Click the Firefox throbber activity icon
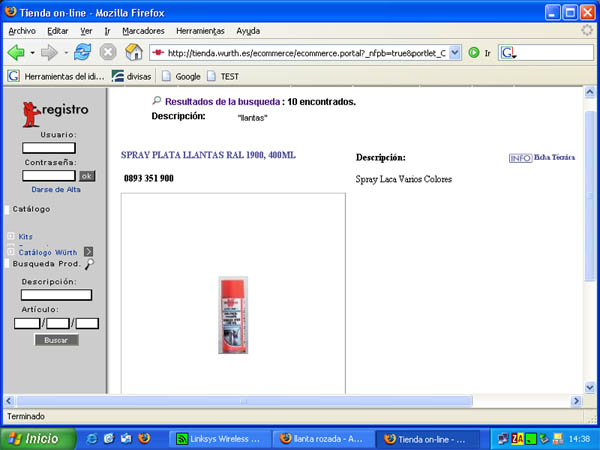This screenshot has width=600, height=450. (587, 30)
